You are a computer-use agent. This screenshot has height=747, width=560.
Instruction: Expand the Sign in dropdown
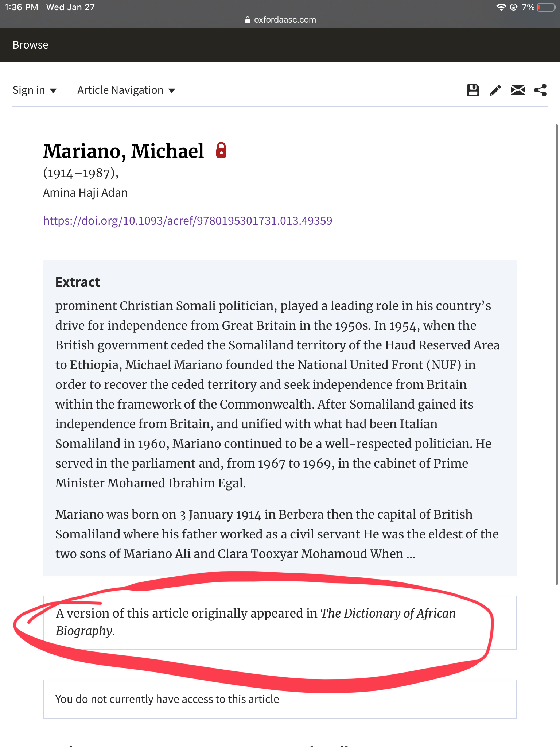coord(34,90)
